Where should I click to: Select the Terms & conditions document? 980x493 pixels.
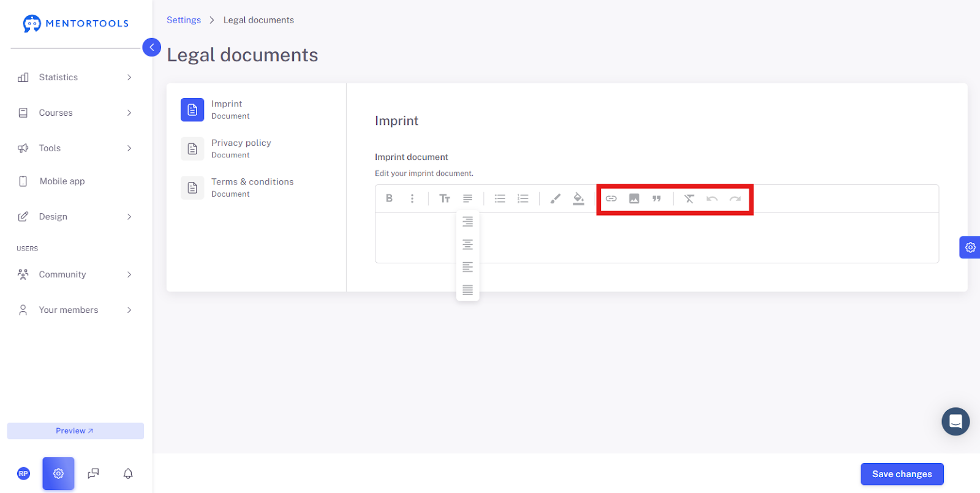click(256, 187)
